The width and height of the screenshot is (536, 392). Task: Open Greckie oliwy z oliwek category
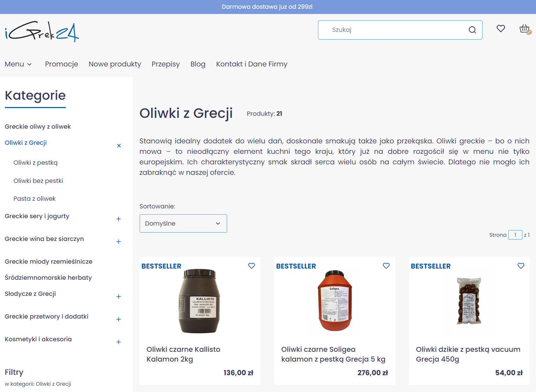(x=37, y=126)
